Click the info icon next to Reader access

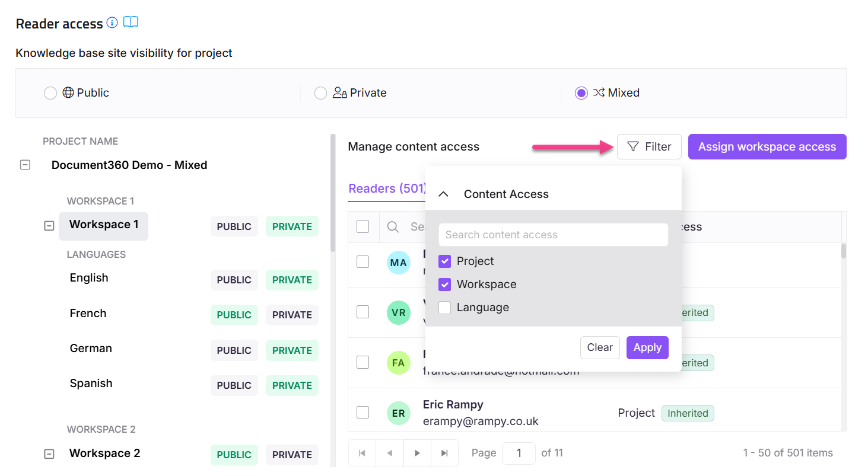(112, 23)
